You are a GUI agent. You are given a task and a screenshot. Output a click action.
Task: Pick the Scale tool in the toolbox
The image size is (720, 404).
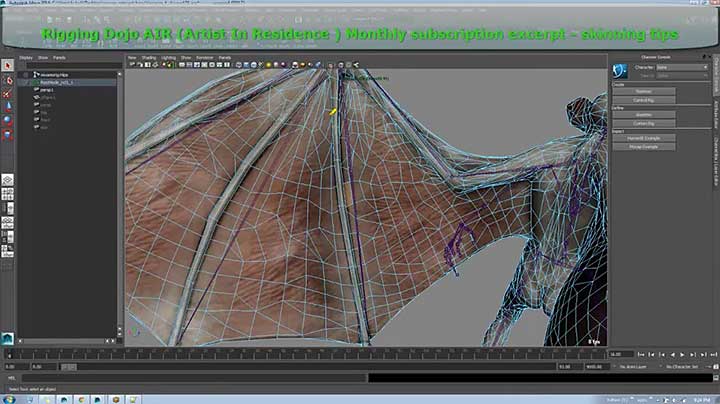[x=7, y=134]
